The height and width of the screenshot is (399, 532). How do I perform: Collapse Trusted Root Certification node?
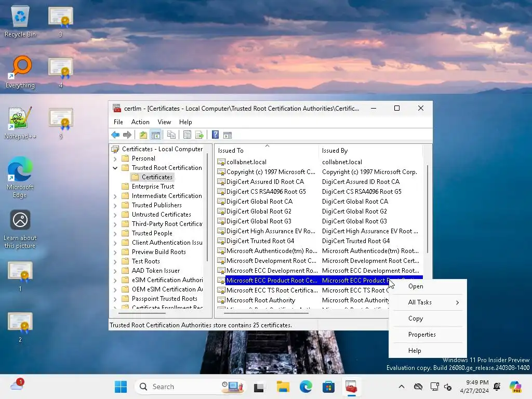coord(115,168)
